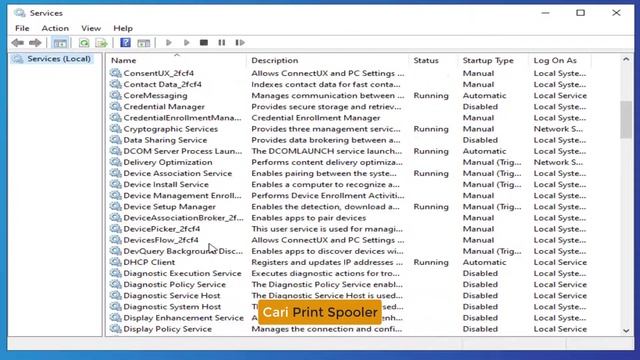Open the File menu
The height and width of the screenshot is (360, 640).
click(x=22, y=28)
